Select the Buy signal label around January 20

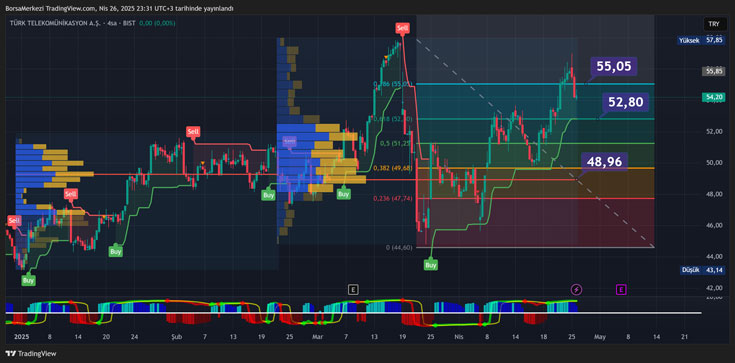coord(116,251)
